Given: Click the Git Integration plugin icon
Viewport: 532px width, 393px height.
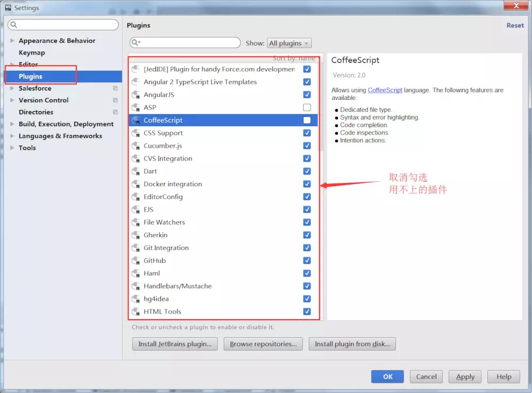Looking at the screenshot, I should (136, 248).
